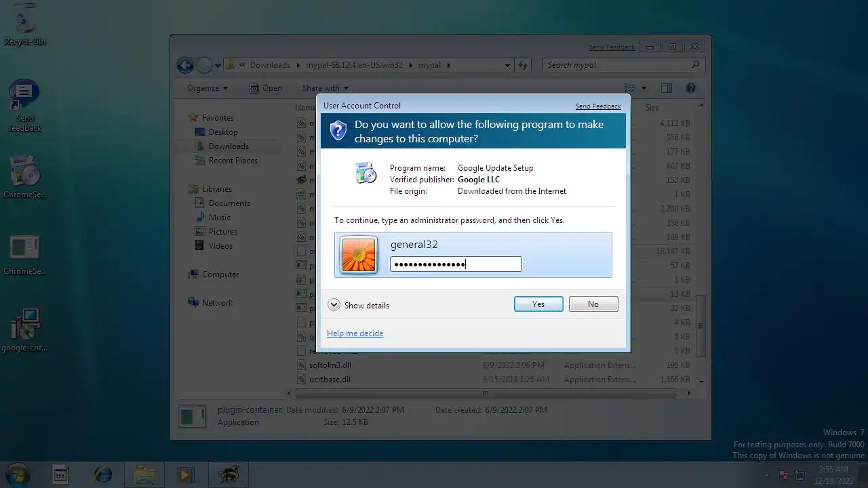The width and height of the screenshot is (868, 488).
Task: Select mypal-68.12.4.en-US.win32 breadcrumb
Action: 354,65
